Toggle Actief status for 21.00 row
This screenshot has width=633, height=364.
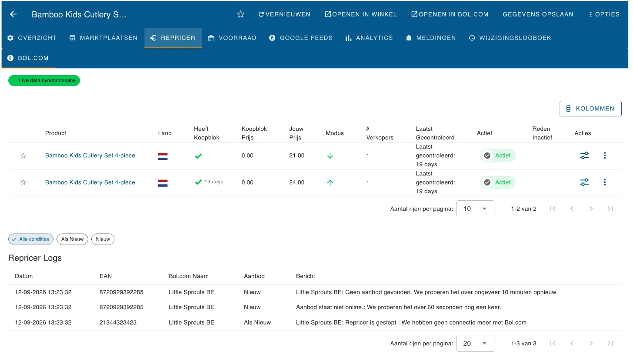pos(498,156)
